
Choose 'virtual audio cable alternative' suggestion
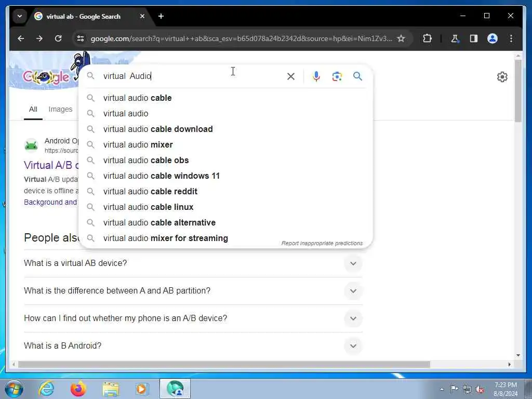(225, 223)
